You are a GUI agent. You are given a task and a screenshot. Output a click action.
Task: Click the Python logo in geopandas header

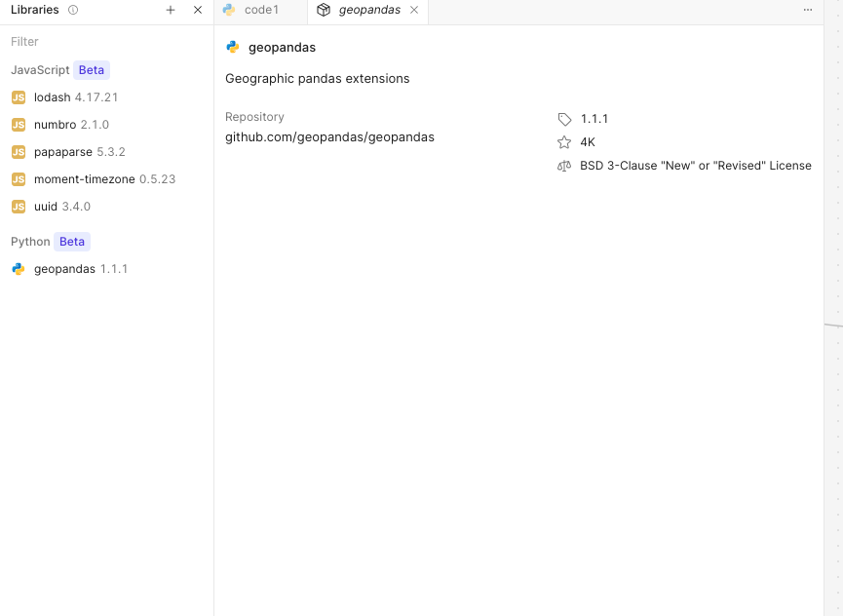tap(233, 47)
